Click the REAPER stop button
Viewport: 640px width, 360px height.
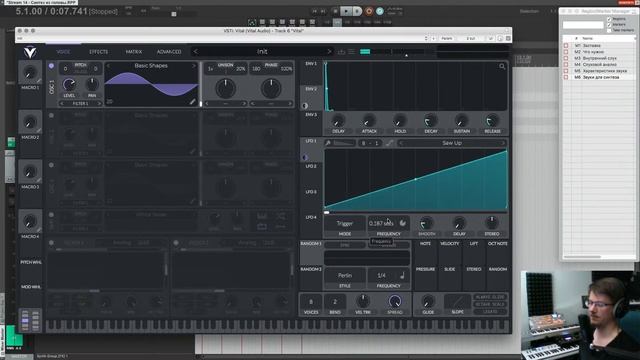(x=336, y=11)
